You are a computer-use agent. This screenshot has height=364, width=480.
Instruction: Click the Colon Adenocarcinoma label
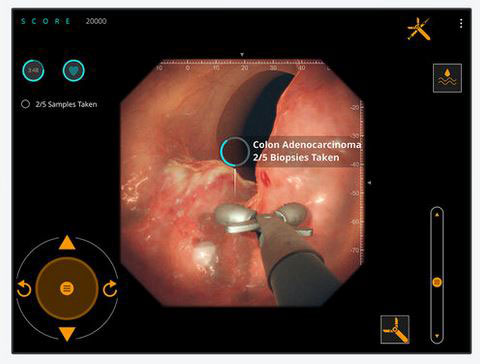click(307, 145)
